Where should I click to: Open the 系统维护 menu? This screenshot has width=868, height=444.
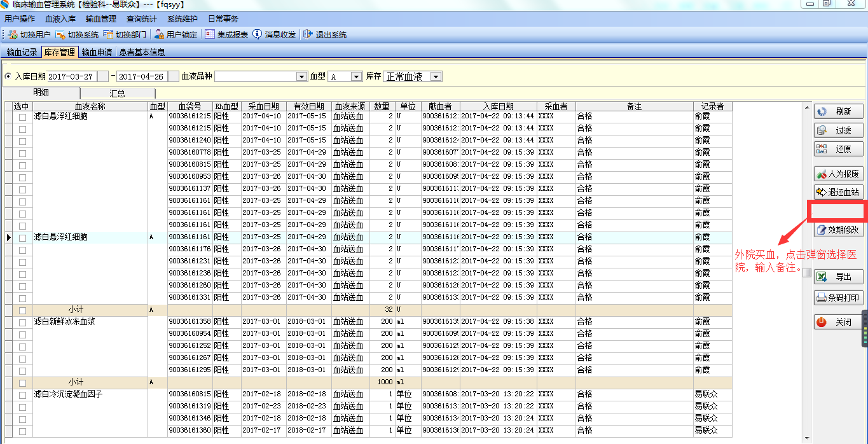tap(183, 19)
